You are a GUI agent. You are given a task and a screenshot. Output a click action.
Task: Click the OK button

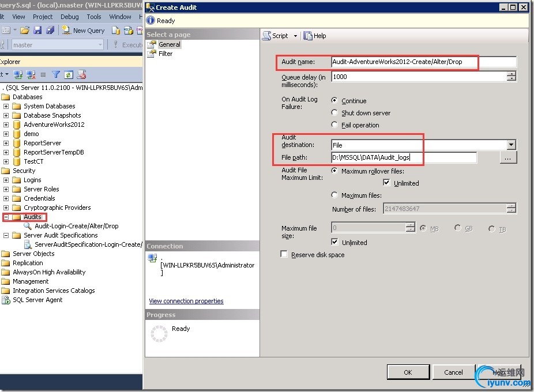[408, 372]
